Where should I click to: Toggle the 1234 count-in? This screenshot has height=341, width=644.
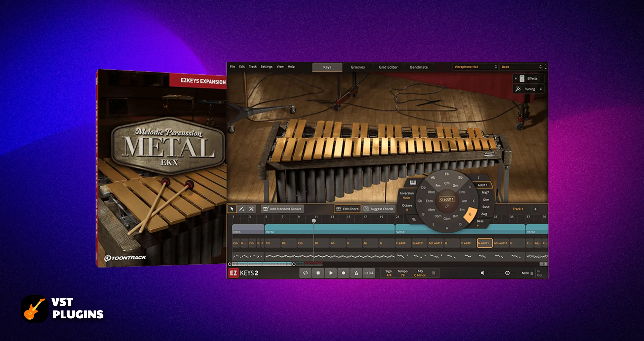click(369, 273)
